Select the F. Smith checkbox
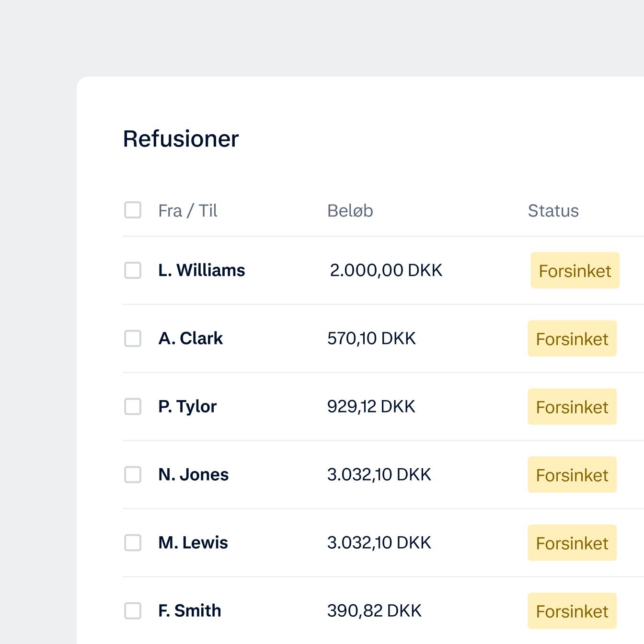The height and width of the screenshot is (644, 644). (133, 610)
